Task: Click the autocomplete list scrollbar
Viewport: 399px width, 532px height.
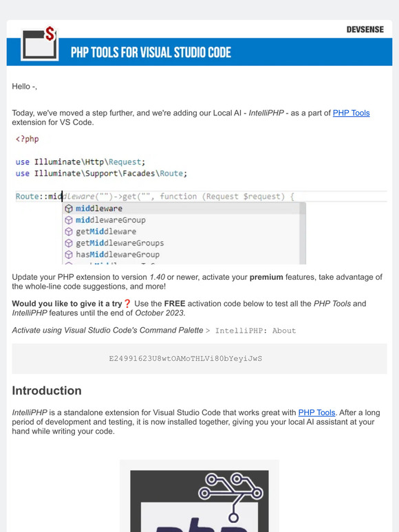Action: pos(303,234)
